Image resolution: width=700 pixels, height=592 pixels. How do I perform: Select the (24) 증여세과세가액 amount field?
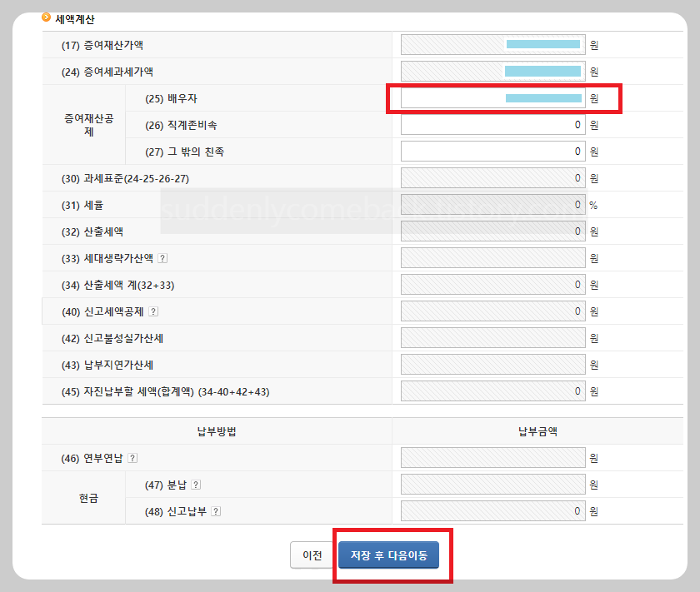pyautogui.click(x=492, y=71)
